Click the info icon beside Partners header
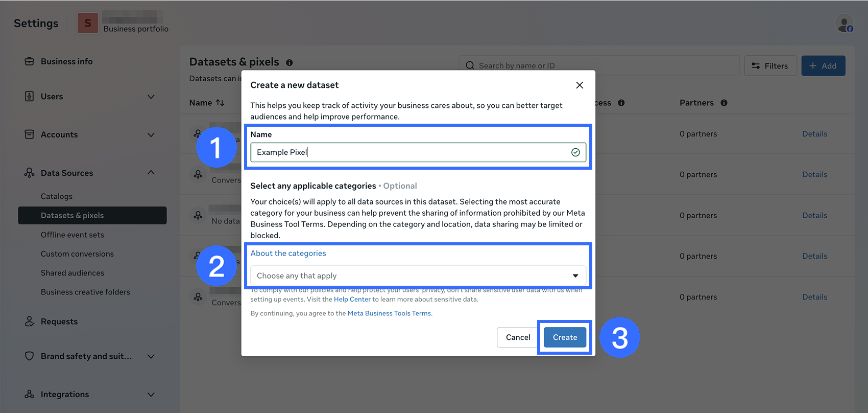This screenshot has width=868, height=413. pos(724,103)
